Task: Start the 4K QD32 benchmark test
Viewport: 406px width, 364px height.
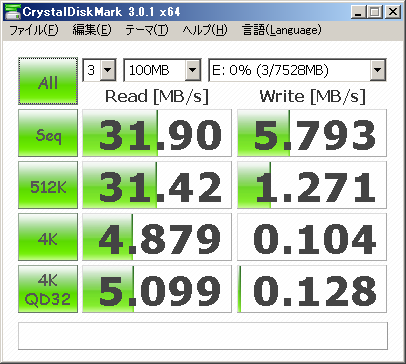Action: click(x=48, y=289)
